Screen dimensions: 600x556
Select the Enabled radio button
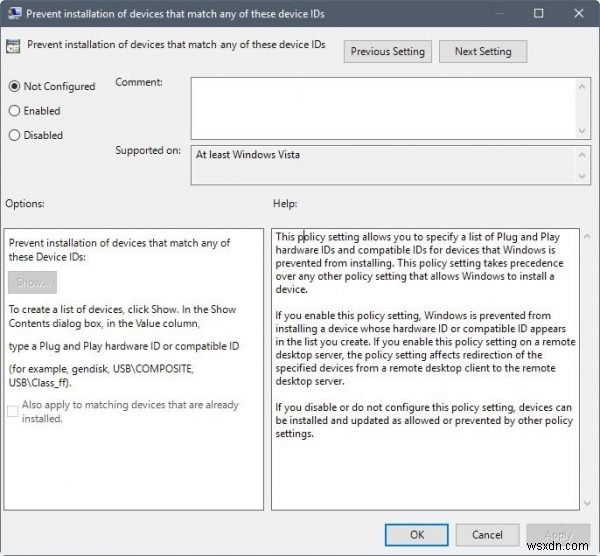click(14, 111)
